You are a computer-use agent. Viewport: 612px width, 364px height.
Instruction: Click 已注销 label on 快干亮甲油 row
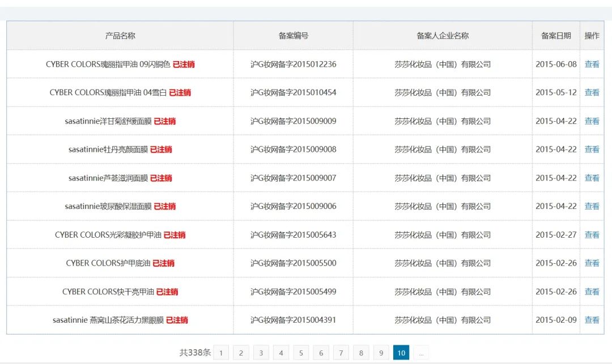pyautogui.click(x=167, y=292)
